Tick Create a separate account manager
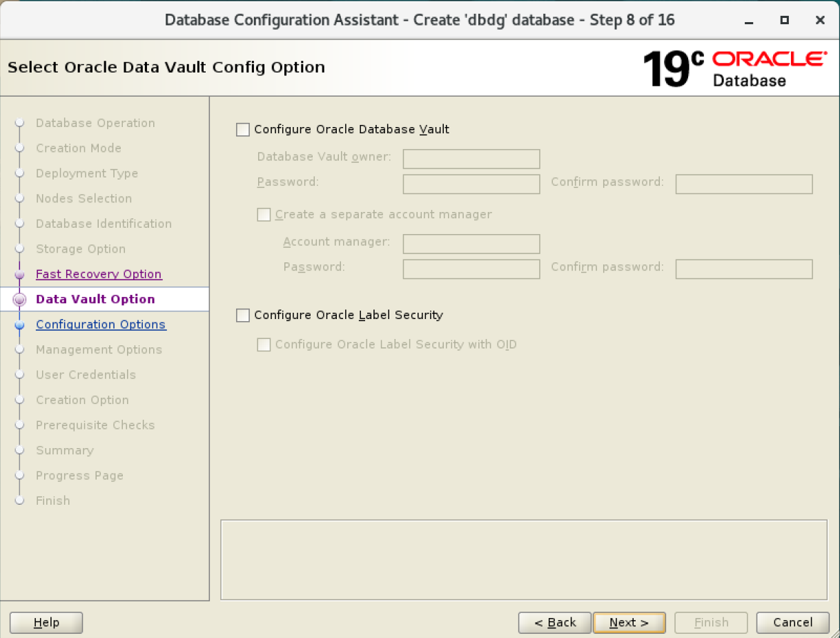Image resolution: width=840 pixels, height=638 pixels. [x=264, y=214]
